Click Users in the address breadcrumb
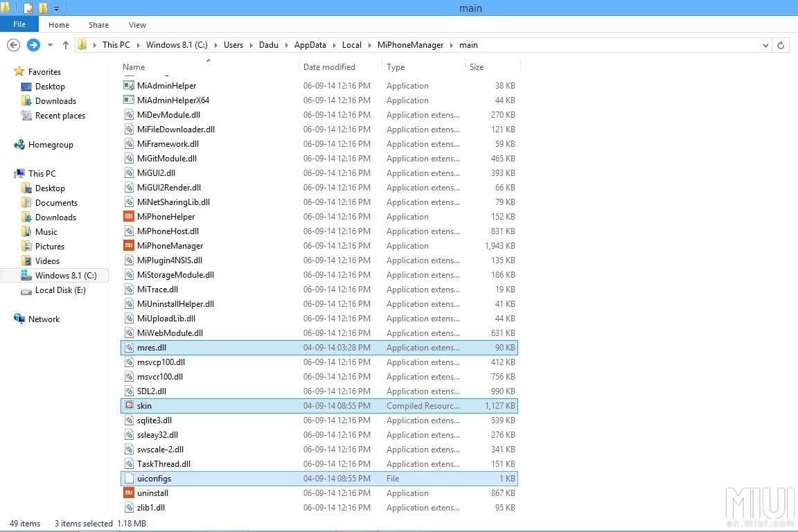 pyautogui.click(x=233, y=45)
